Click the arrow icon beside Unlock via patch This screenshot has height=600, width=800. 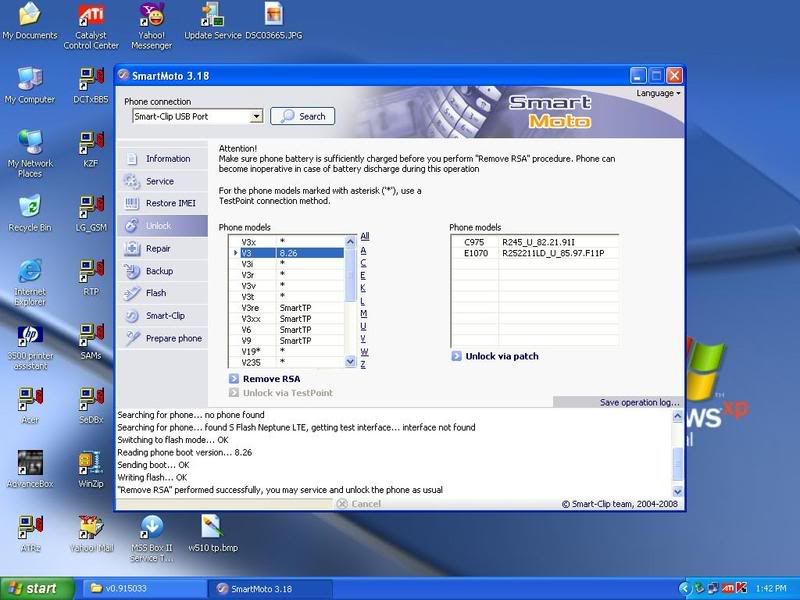pos(456,356)
